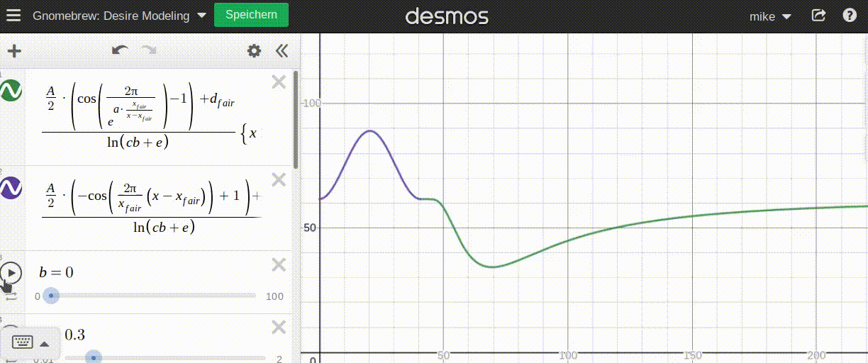
Task: Remove the b = 0 slider row
Action: click(x=279, y=264)
